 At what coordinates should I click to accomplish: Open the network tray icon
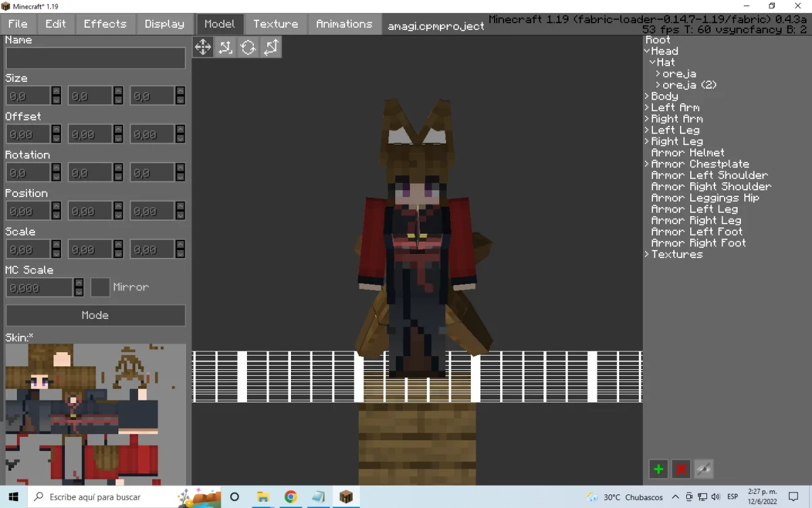coord(702,496)
